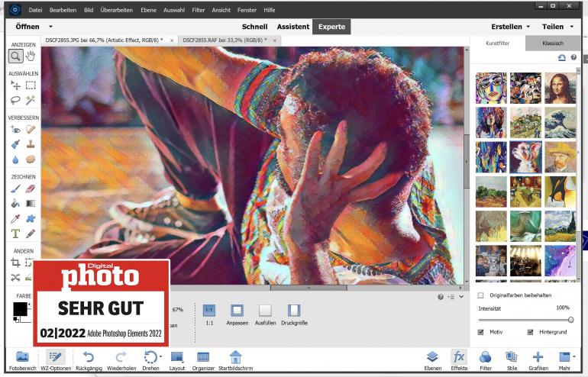This screenshot has height=377, width=588.
Task: Open the Überarbeiten menu
Action: point(117,10)
